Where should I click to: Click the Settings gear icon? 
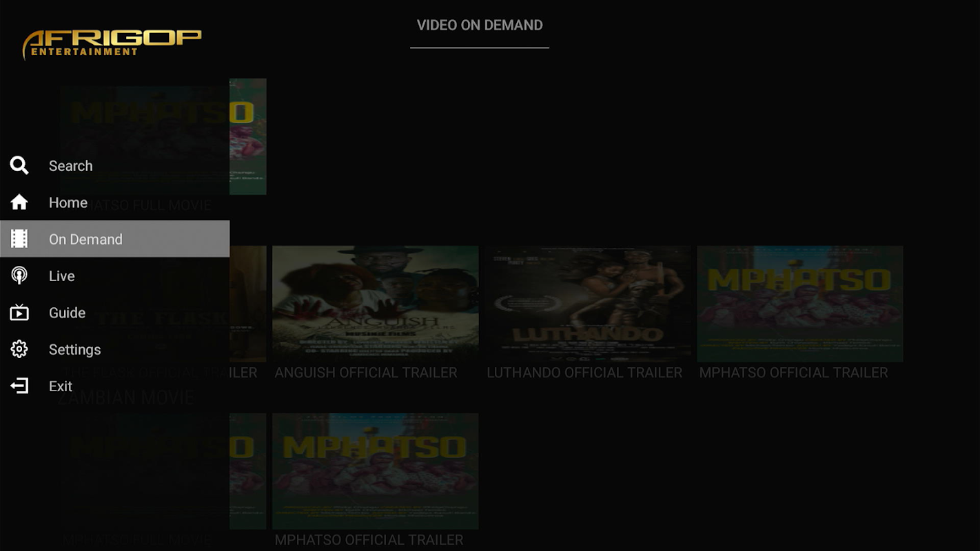(19, 349)
